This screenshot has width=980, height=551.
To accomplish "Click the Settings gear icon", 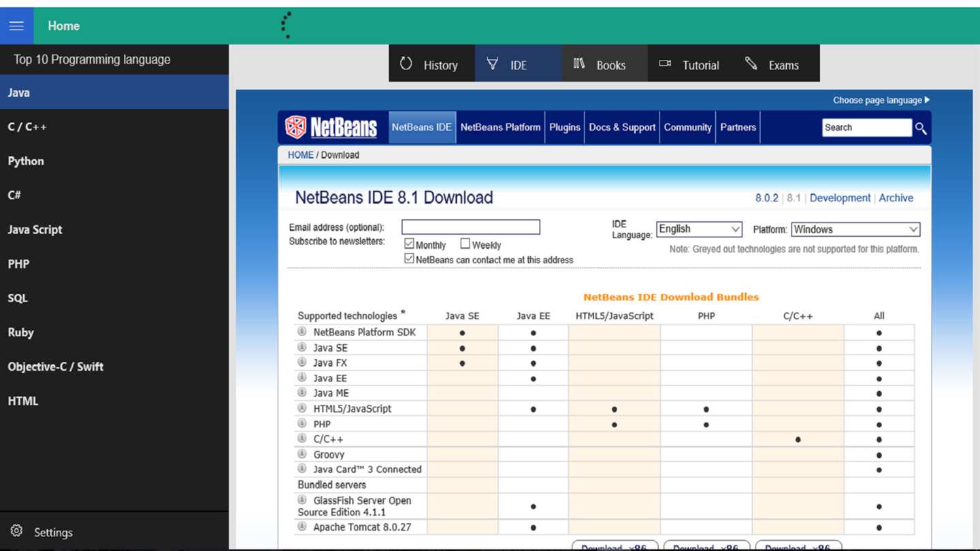I will coord(16,531).
